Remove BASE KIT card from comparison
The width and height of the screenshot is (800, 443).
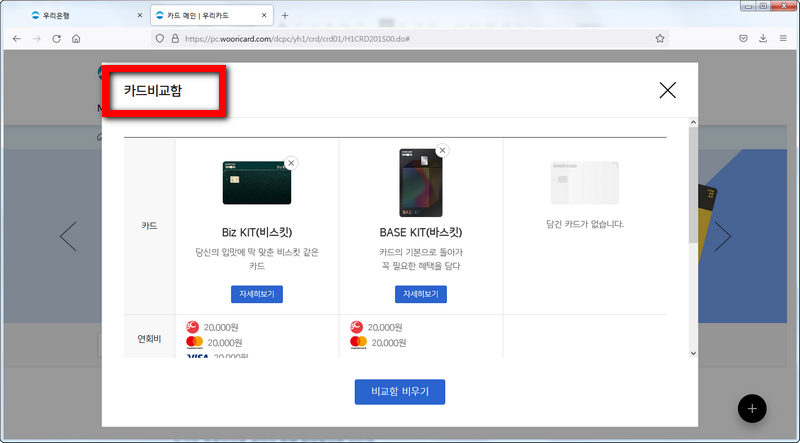(442, 150)
